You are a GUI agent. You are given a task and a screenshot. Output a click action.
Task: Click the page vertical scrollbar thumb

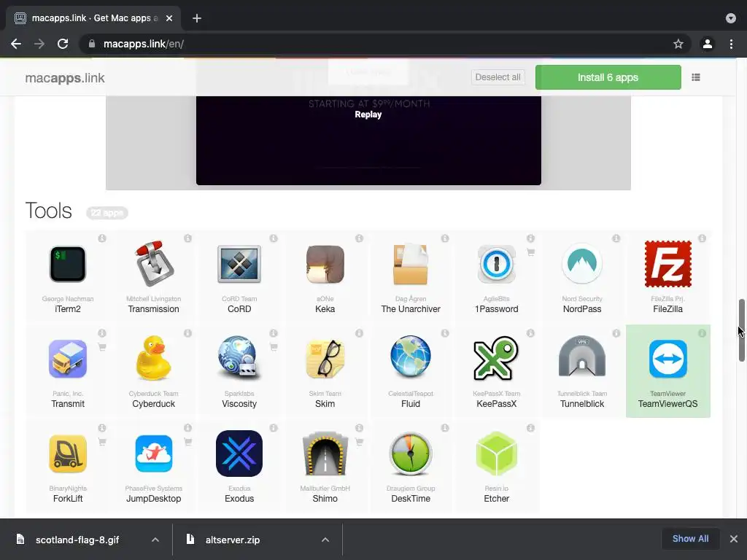(x=742, y=330)
